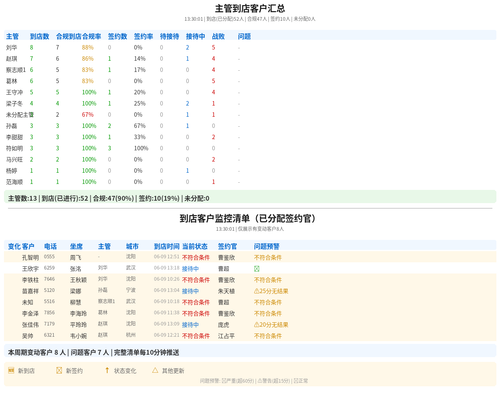Click the 本周期变动客户 8 人 summary line
The height and width of the screenshot is (403, 500).
[x=93, y=352]
